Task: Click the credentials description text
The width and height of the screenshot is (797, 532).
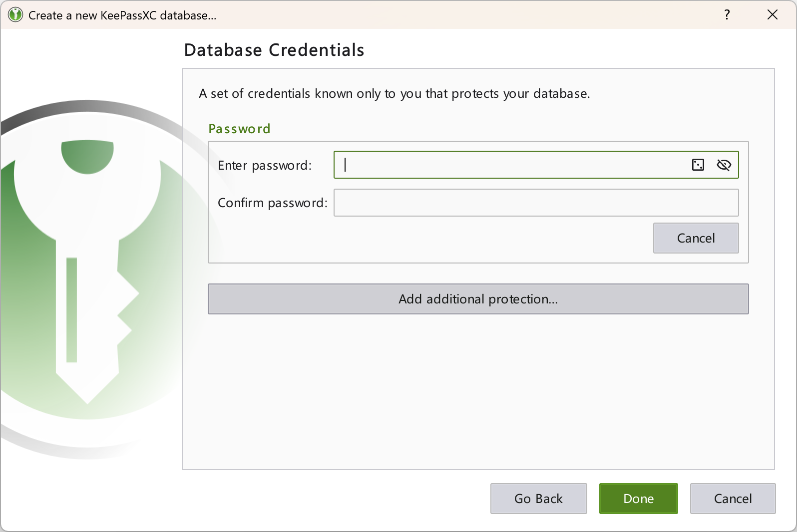Action: coord(394,94)
